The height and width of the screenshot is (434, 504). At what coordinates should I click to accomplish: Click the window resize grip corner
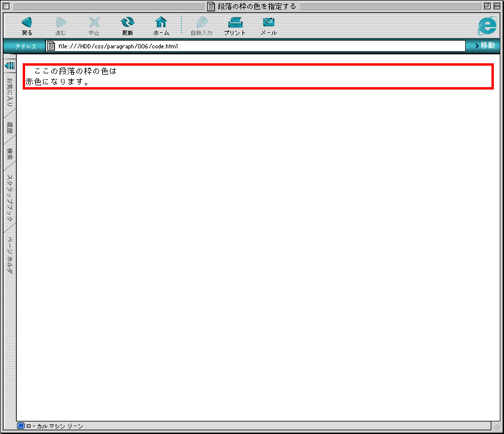[x=497, y=427]
